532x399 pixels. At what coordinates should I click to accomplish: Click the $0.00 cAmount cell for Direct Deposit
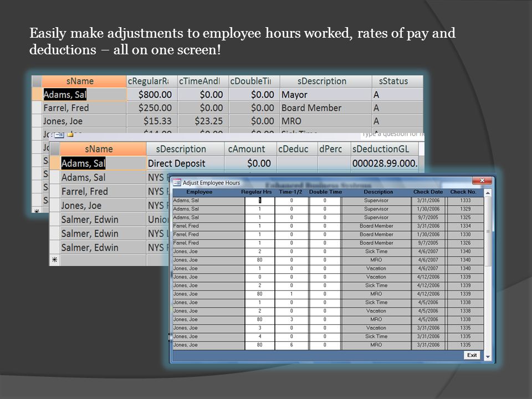coord(250,163)
